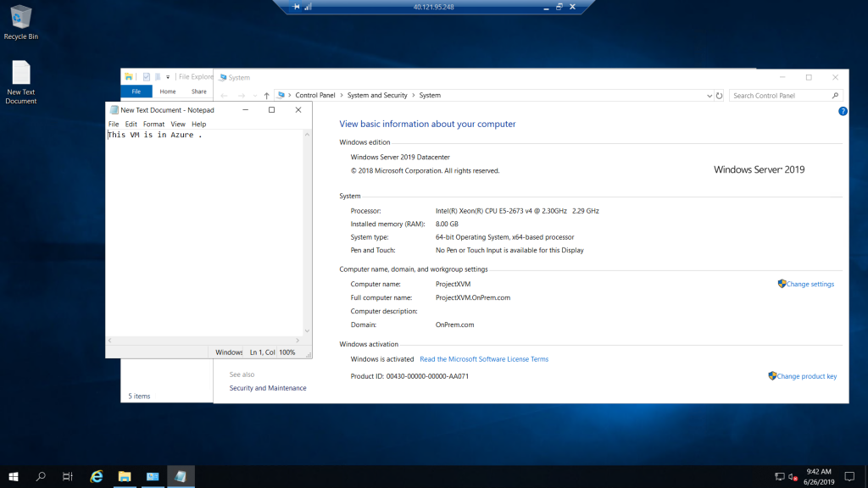Refresh the Control Panel address bar
868x488 pixels.
719,95
